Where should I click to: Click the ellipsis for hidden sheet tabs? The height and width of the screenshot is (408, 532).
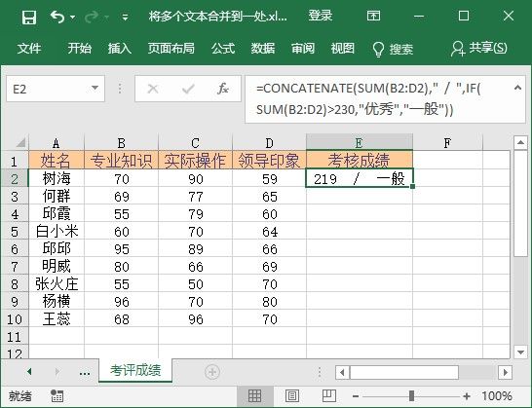(85, 373)
